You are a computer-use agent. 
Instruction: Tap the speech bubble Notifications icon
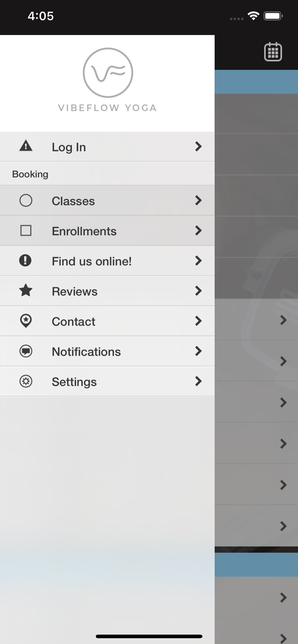pos(26,351)
